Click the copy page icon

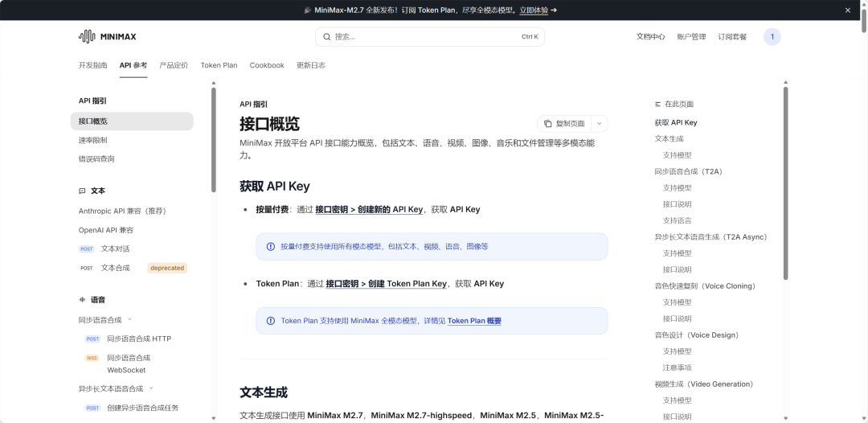click(x=547, y=124)
